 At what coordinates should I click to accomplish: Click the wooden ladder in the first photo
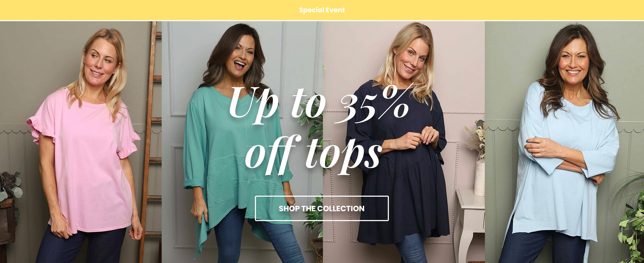coord(151,142)
